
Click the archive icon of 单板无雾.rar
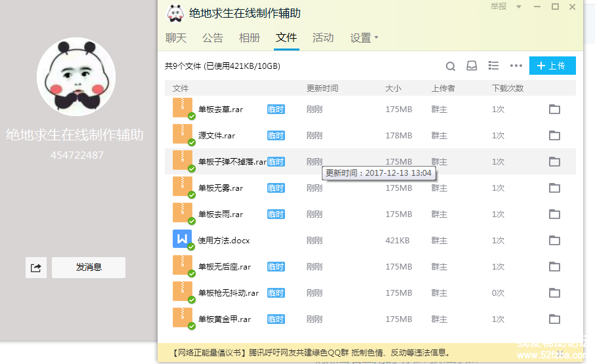(x=183, y=186)
